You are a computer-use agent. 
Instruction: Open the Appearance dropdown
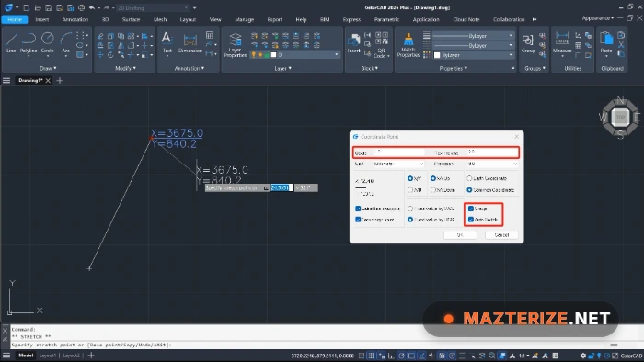click(x=598, y=18)
